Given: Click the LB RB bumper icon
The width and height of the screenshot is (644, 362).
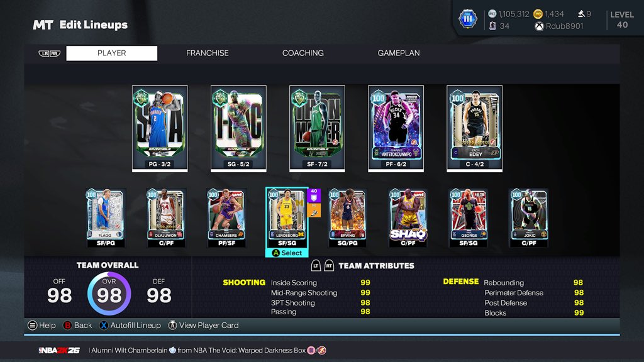Looking at the screenshot, I should (49, 53).
